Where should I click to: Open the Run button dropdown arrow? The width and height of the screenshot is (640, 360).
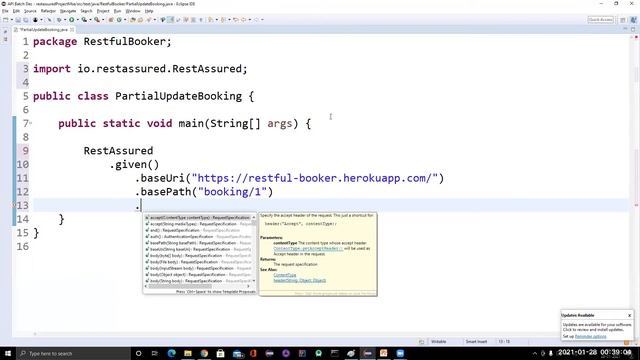78,20
